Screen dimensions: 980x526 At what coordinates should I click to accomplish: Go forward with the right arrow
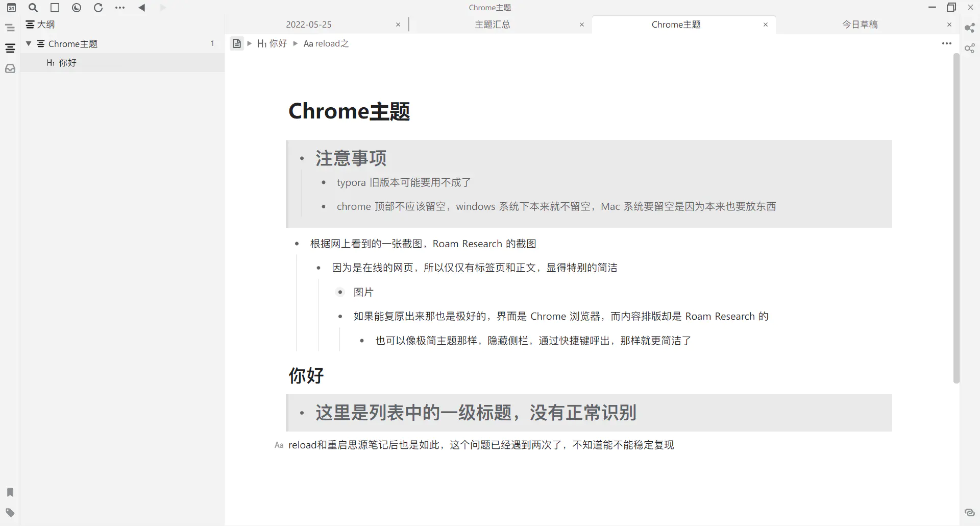(163, 8)
